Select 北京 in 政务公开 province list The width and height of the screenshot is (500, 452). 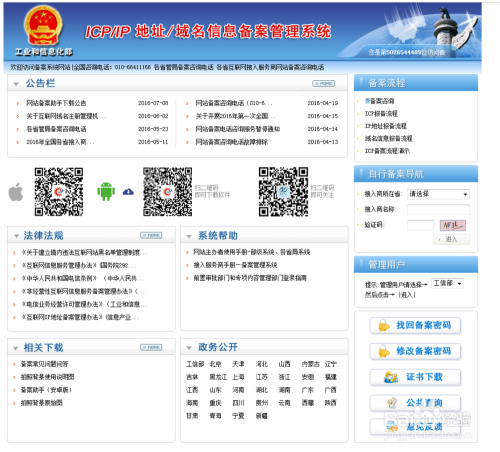(x=215, y=364)
